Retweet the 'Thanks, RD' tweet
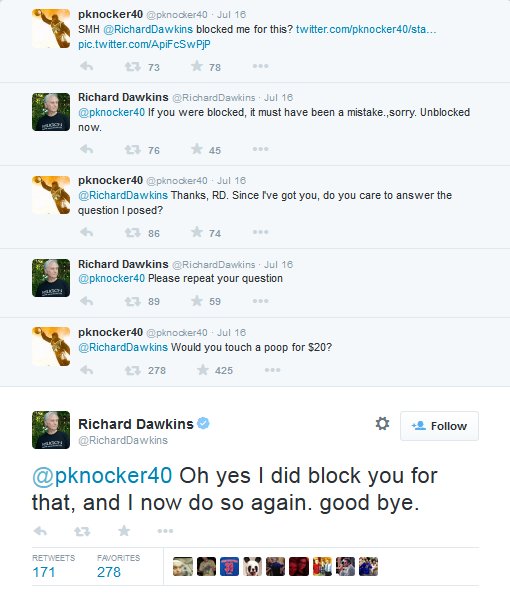This screenshot has width=510, height=593. point(133,233)
